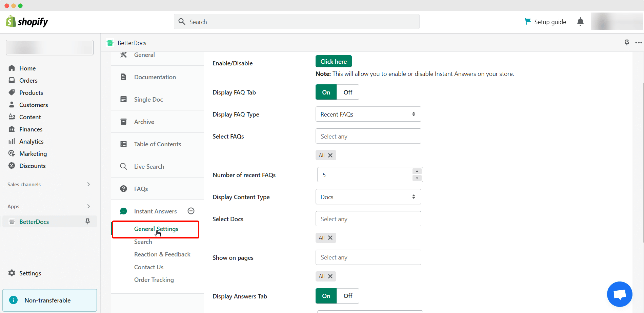
Task: Click the Table of Contents list icon
Action: [124, 144]
